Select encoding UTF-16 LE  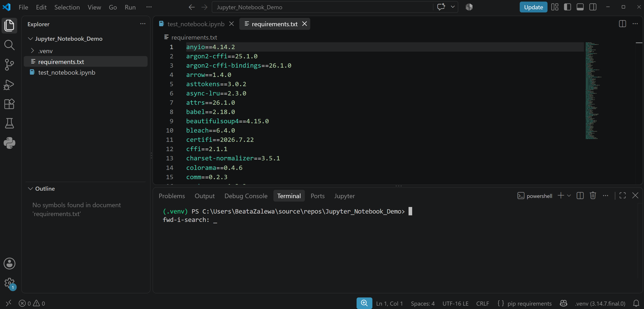455,303
